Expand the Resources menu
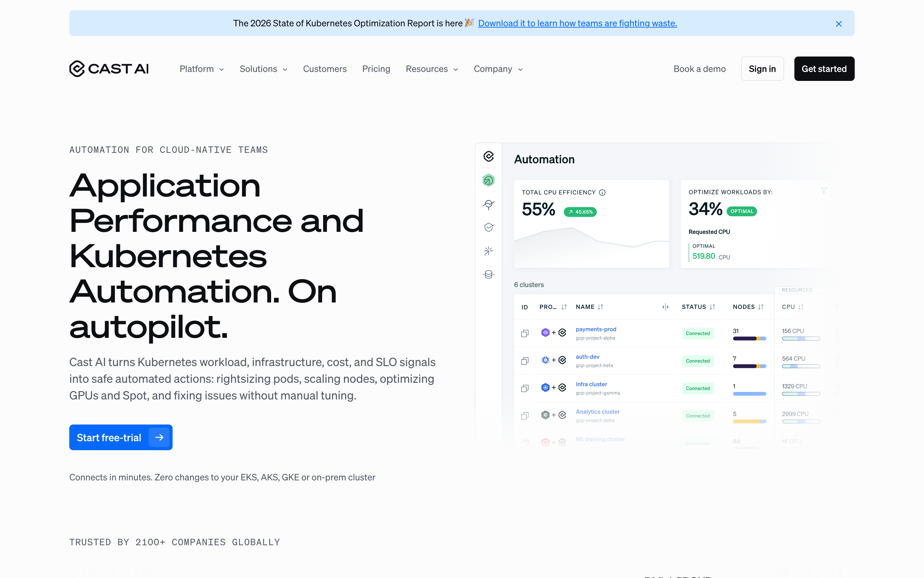The width and height of the screenshot is (924, 578). pos(432,69)
